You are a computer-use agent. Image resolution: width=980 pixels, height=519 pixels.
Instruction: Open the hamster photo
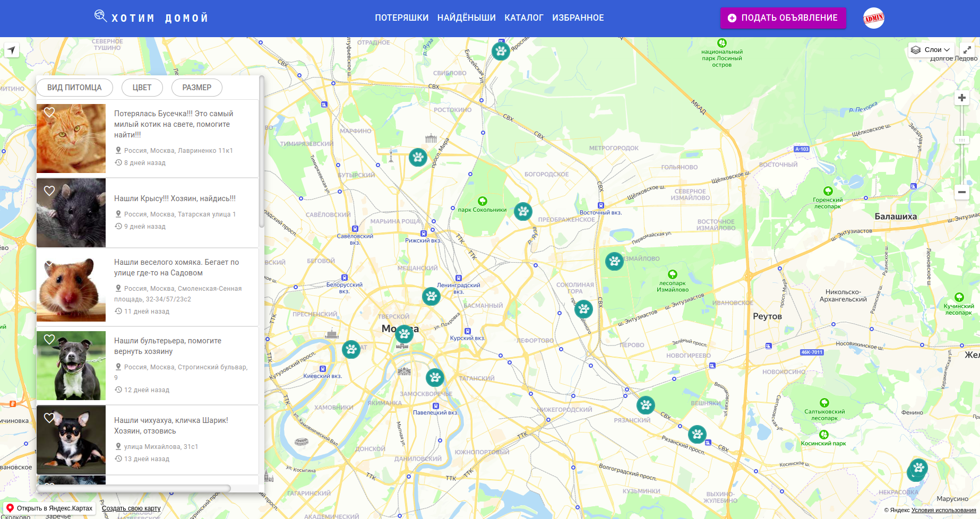(71, 287)
